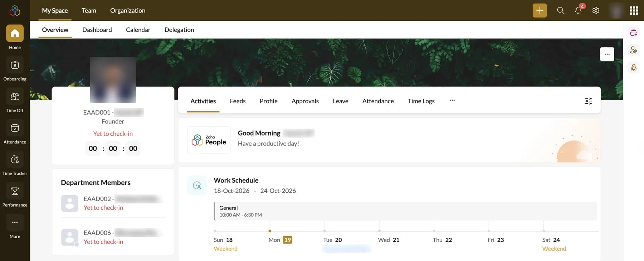Open the Feeds tab

pos(238,101)
